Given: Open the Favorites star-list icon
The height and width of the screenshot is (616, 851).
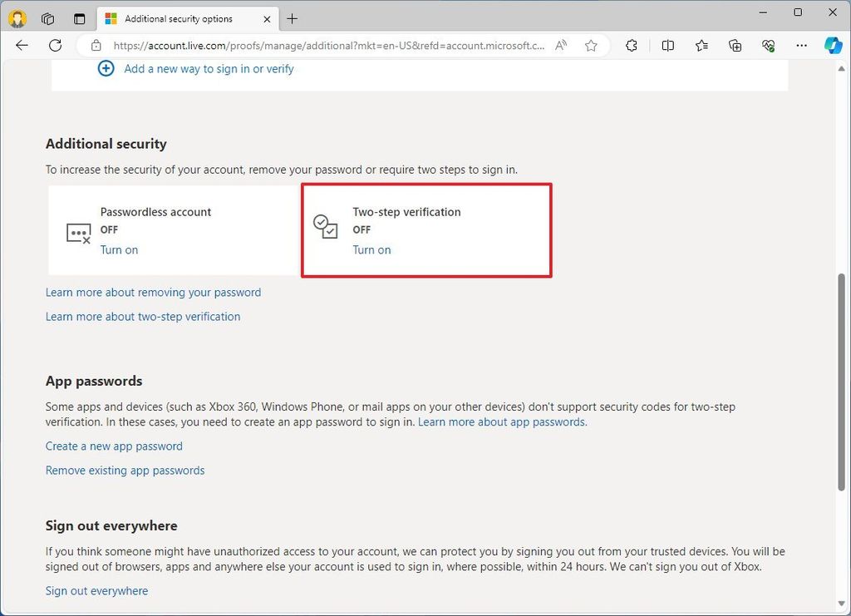Looking at the screenshot, I should [701, 46].
